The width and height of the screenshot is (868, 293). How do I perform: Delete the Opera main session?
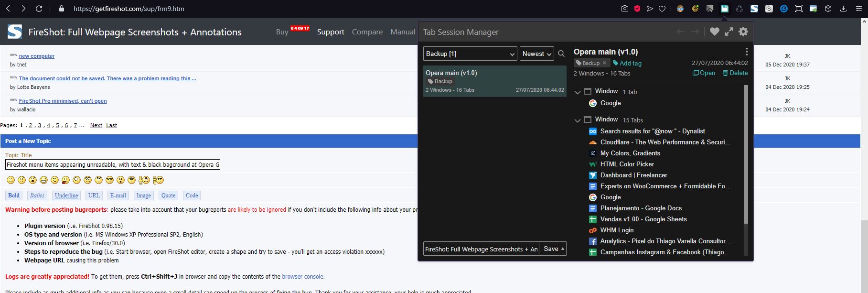[735, 73]
